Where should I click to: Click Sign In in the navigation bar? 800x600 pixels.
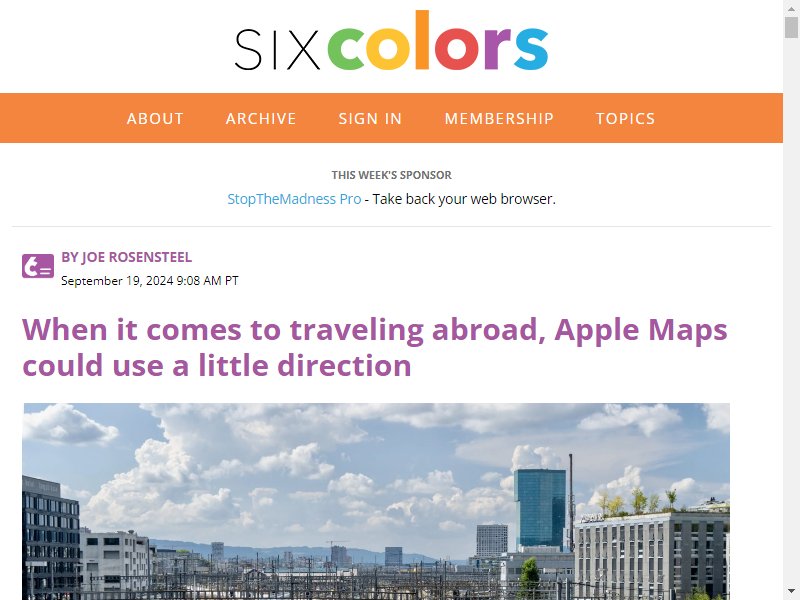coord(370,118)
